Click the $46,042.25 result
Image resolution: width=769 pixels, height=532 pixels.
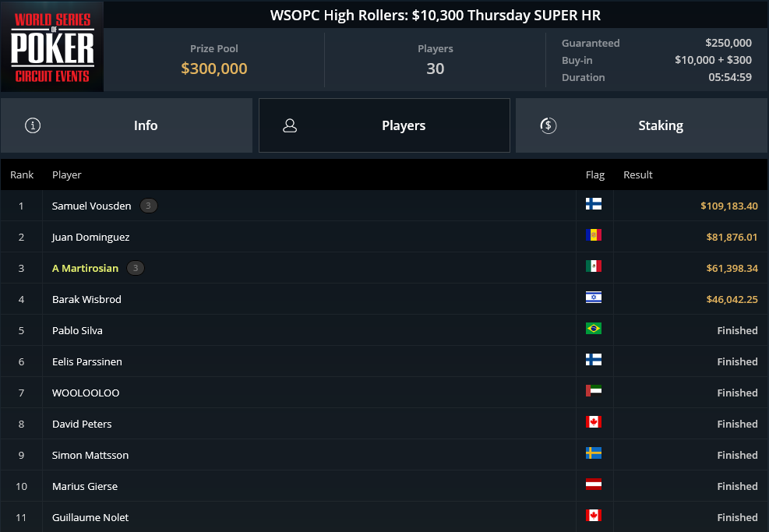732,300
